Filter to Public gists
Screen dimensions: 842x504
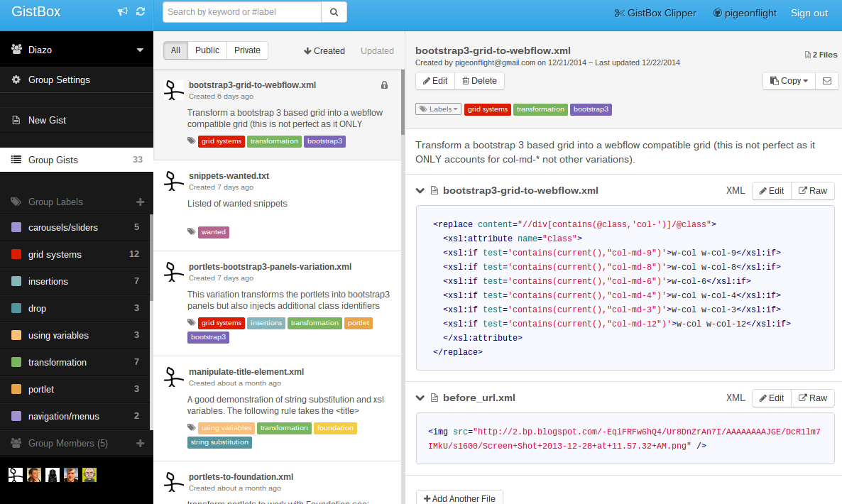(207, 50)
